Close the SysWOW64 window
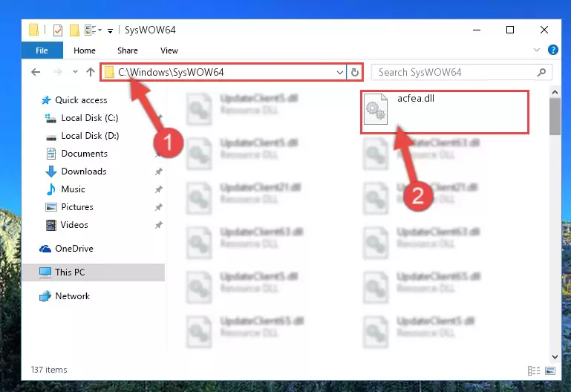The image size is (571, 392). pos(544,30)
